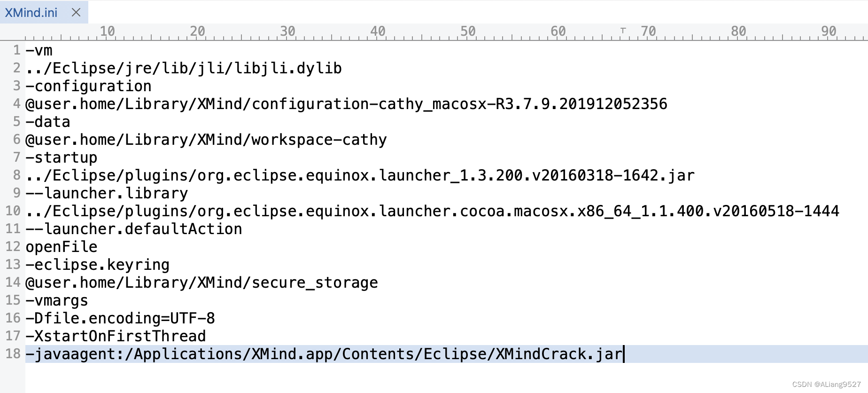Viewport: 868px width, 393px height.
Task: Click the -eclipse.keyring line
Action: tap(97, 264)
